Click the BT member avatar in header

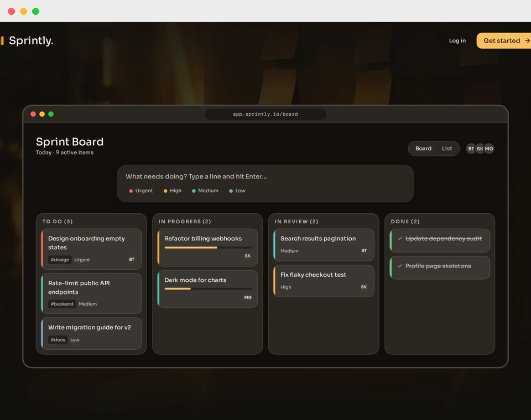[x=471, y=149]
